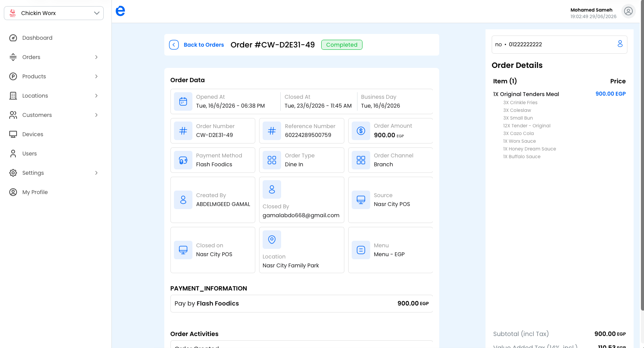The width and height of the screenshot is (644, 348).
Task: Click the Reference Number hash icon
Action: point(272,131)
